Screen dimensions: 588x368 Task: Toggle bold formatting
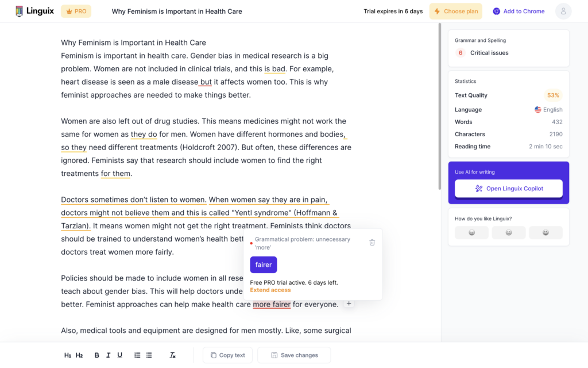[96, 355]
